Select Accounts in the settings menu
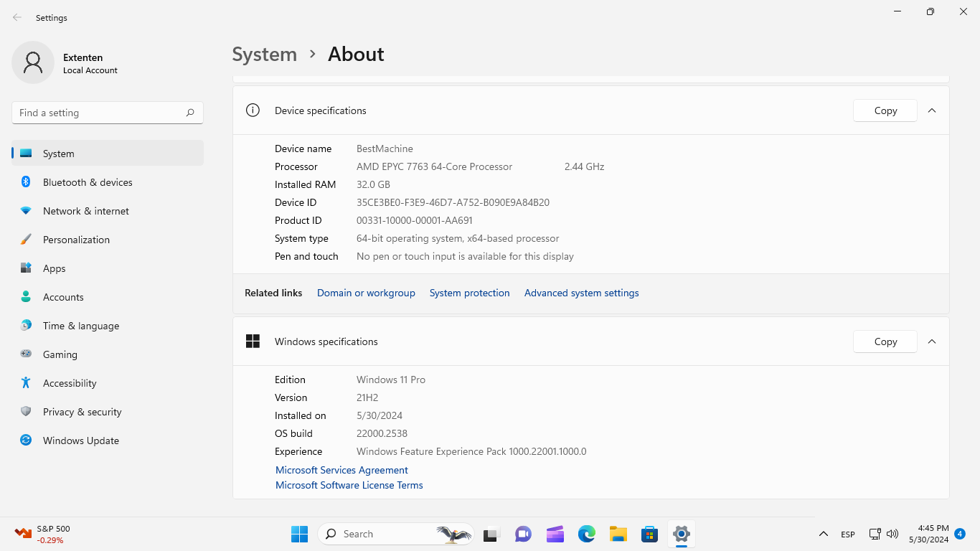Screen dimensions: 980x551 pos(63,297)
